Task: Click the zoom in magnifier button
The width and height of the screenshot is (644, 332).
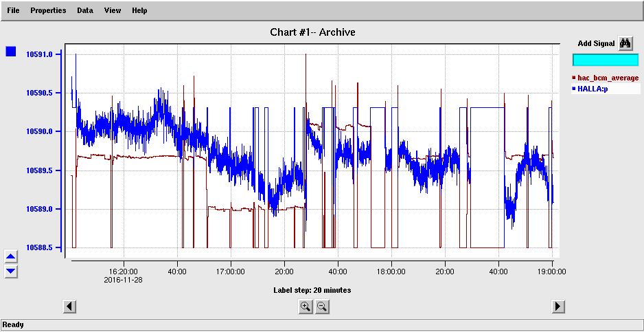Action: pyautogui.click(x=305, y=307)
